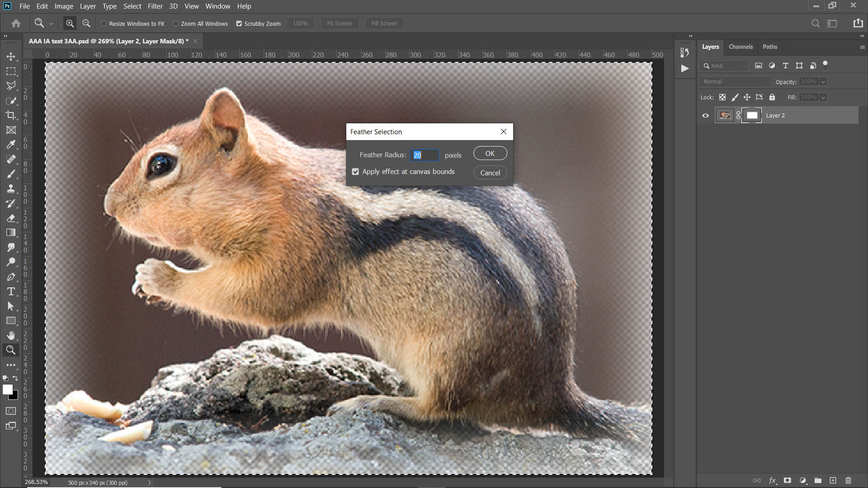Select the Pen tool
Viewport: 868px width, 488px height.
tap(11, 277)
